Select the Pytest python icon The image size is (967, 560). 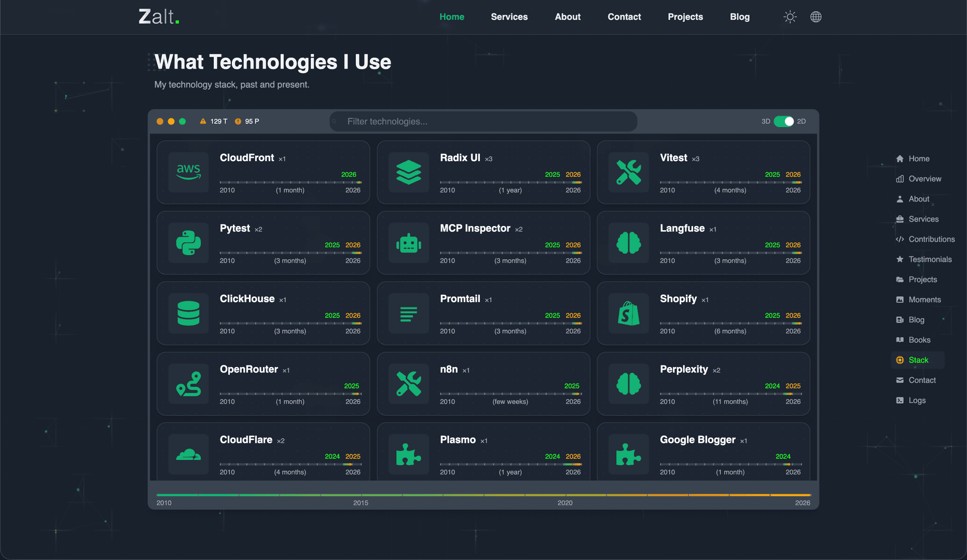coord(188,243)
